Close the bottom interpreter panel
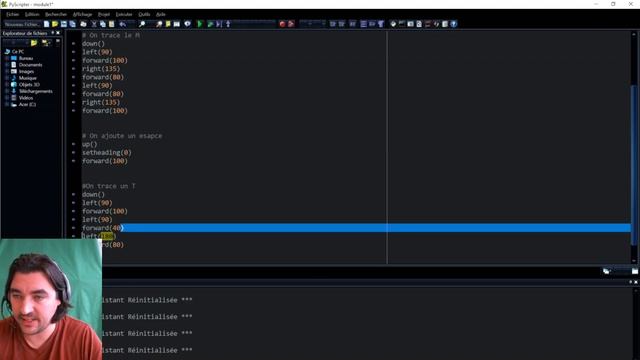The height and width of the screenshot is (360, 640). [x=636, y=282]
